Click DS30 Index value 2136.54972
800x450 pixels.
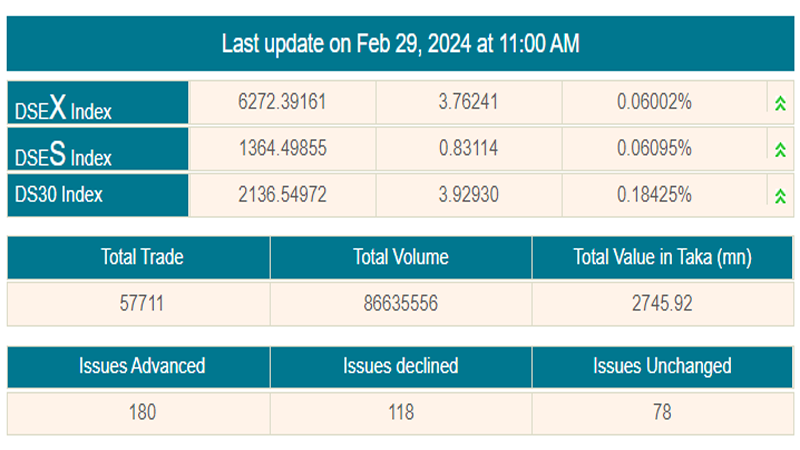[x=282, y=195]
